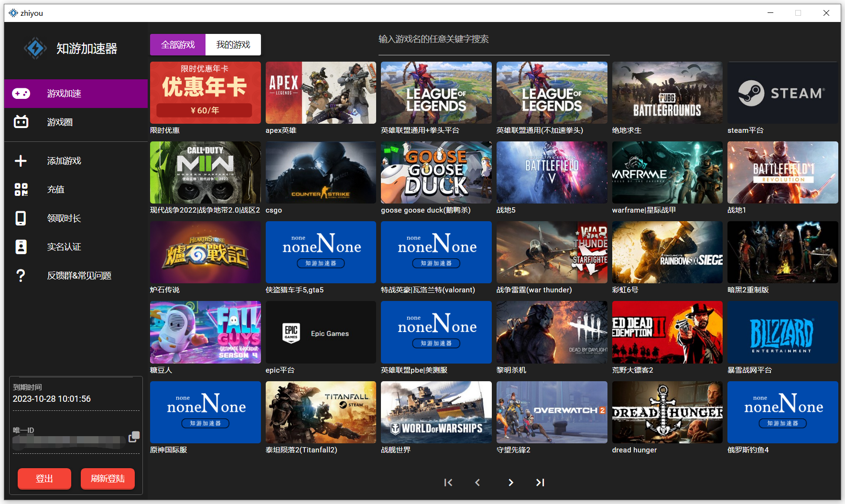845x504 pixels.
Task: Select the 彩虹6号 Rainbow Six Siege thumbnail
Action: (x=667, y=252)
